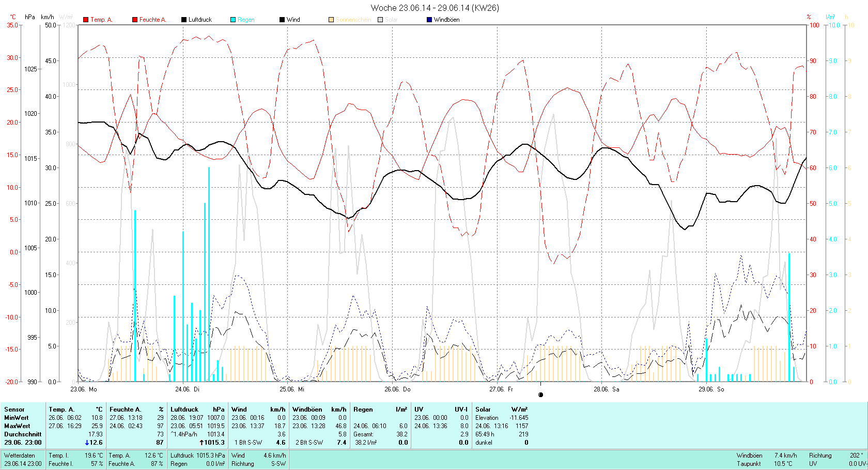
Task: Click the red Feuchte A. legend swatch
Action: tap(135, 20)
